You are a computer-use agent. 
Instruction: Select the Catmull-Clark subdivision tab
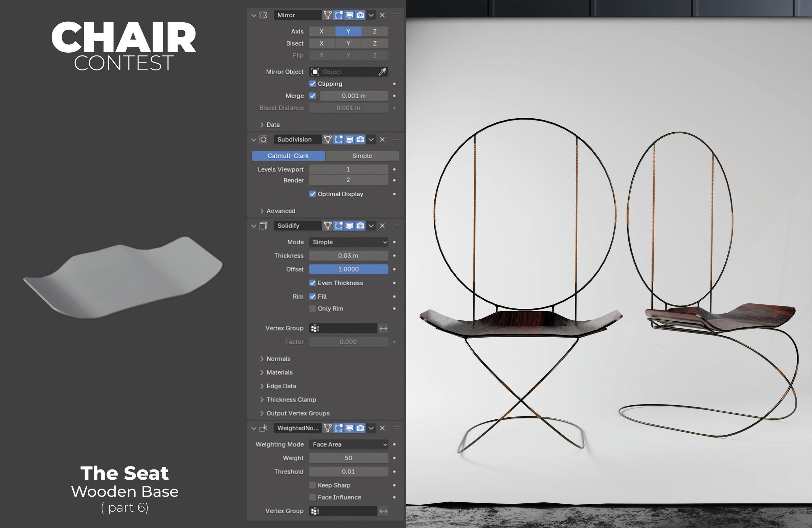coord(288,156)
